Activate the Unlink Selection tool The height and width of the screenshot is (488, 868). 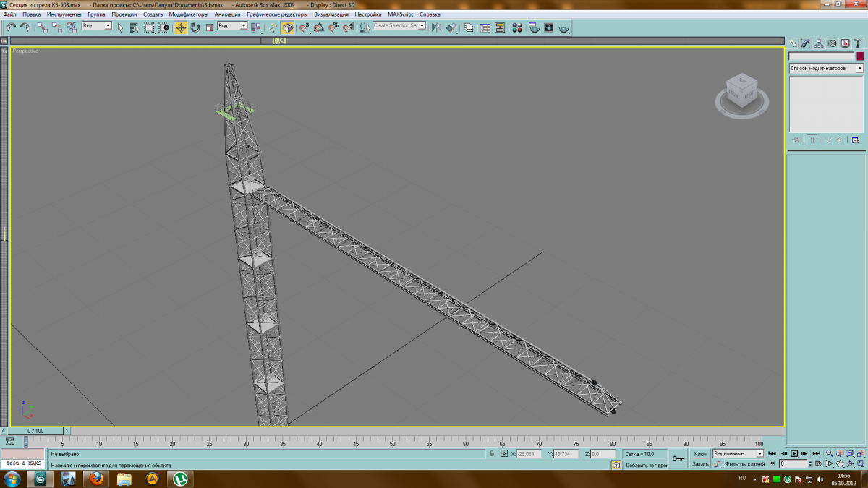point(56,27)
